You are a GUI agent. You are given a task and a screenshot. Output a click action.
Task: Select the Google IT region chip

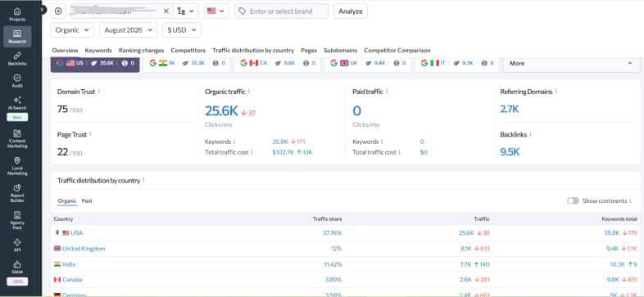457,64
